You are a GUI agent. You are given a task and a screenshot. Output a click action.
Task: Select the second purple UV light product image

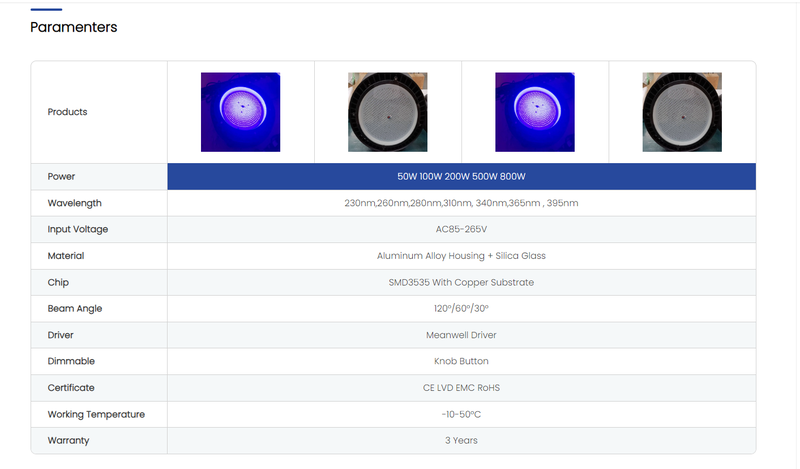(535, 112)
